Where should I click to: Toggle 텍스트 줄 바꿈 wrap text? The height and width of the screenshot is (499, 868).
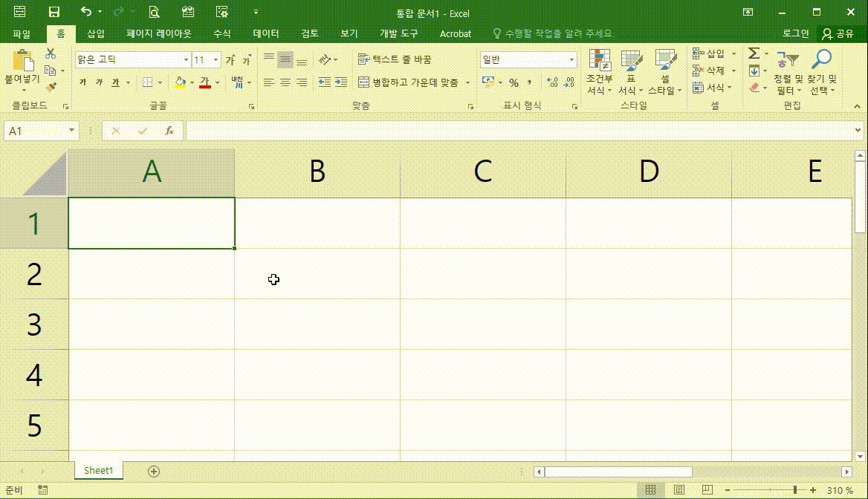coord(394,59)
